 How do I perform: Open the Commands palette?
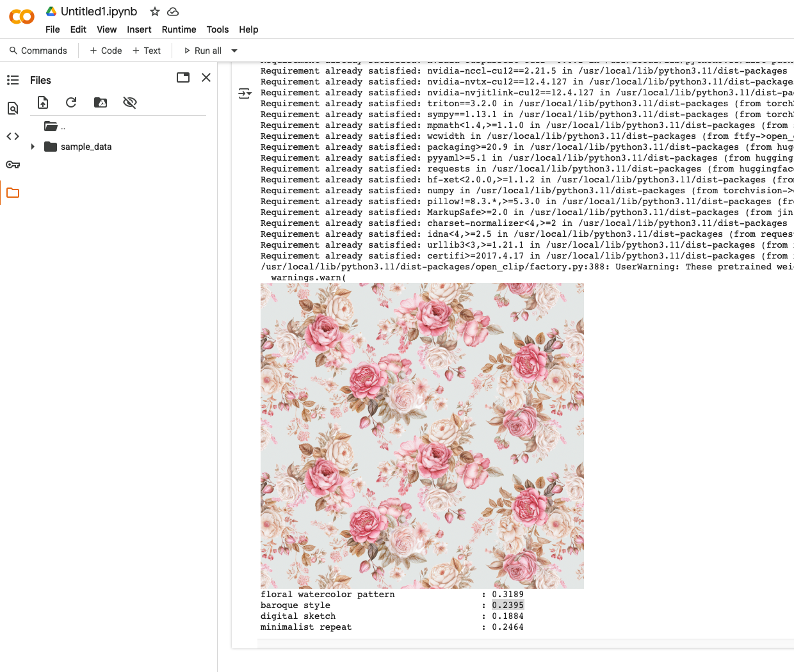[38, 51]
